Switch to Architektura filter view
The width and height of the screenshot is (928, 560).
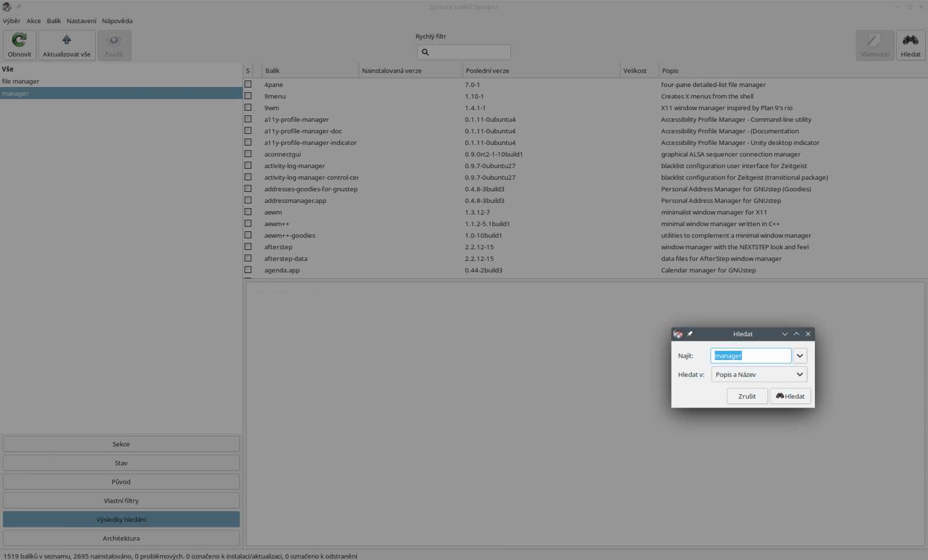[x=121, y=538]
